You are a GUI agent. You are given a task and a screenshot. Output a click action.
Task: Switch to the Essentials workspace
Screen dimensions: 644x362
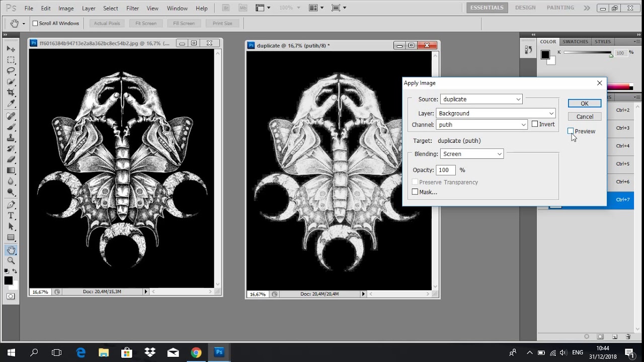click(x=487, y=8)
